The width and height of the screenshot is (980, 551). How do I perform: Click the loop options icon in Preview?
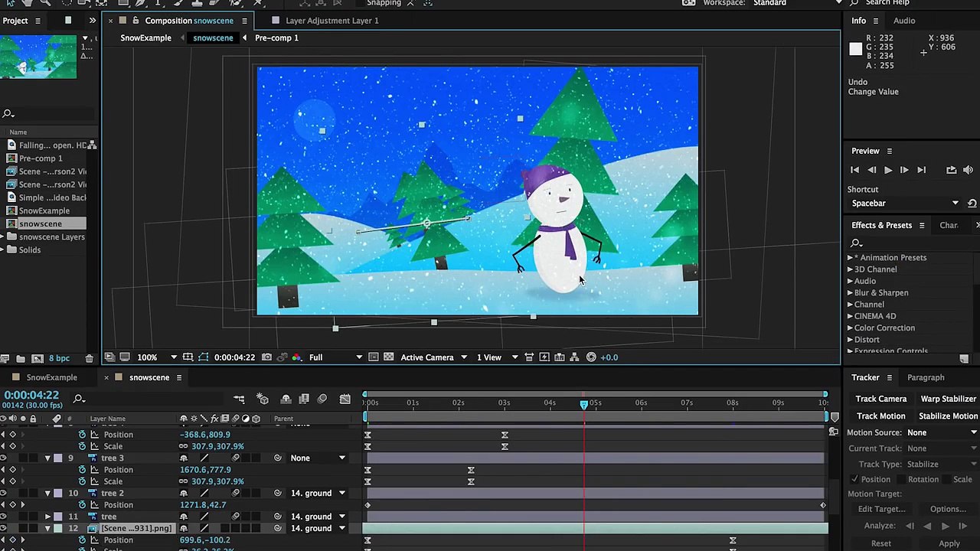tap(951, 170)
